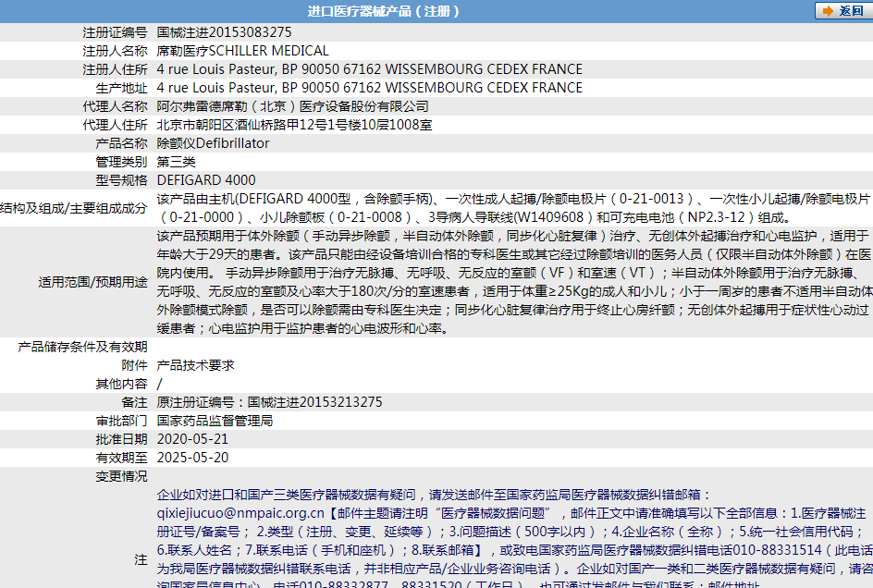Click the 产品储存条件及有效期 label

pyautogui.click(x=82, y=347)
